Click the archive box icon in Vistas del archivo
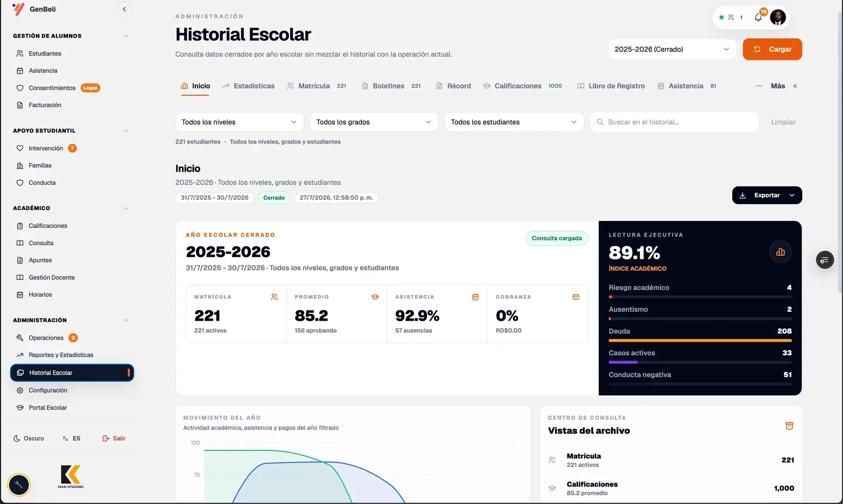This screenshot has width=843, height=504. point(789,426)
